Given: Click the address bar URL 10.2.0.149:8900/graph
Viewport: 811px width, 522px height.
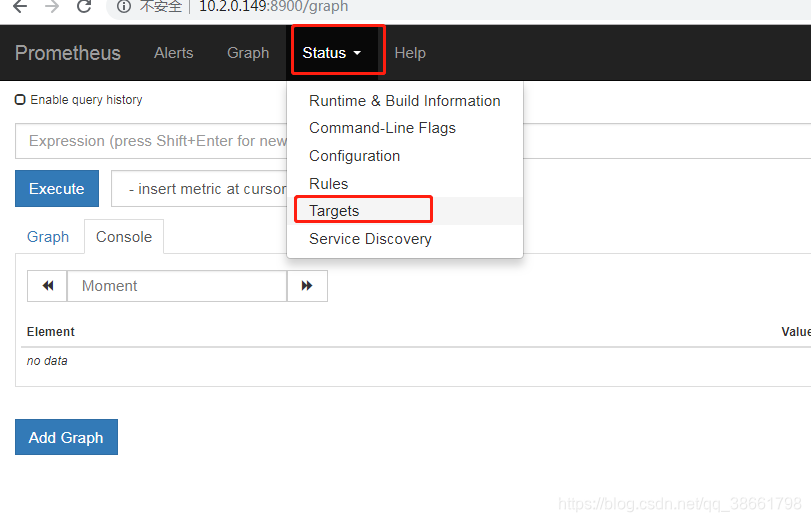Looking at the screenshot, I should click(273, 7).
